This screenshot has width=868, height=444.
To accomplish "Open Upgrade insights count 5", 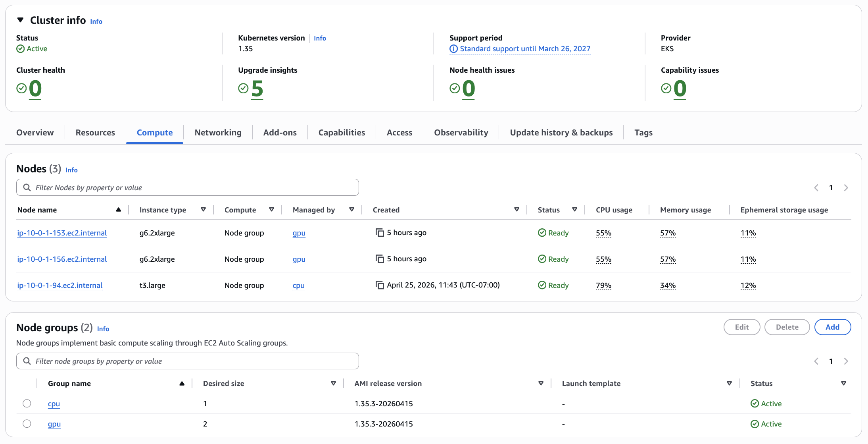I will (257, 89).
